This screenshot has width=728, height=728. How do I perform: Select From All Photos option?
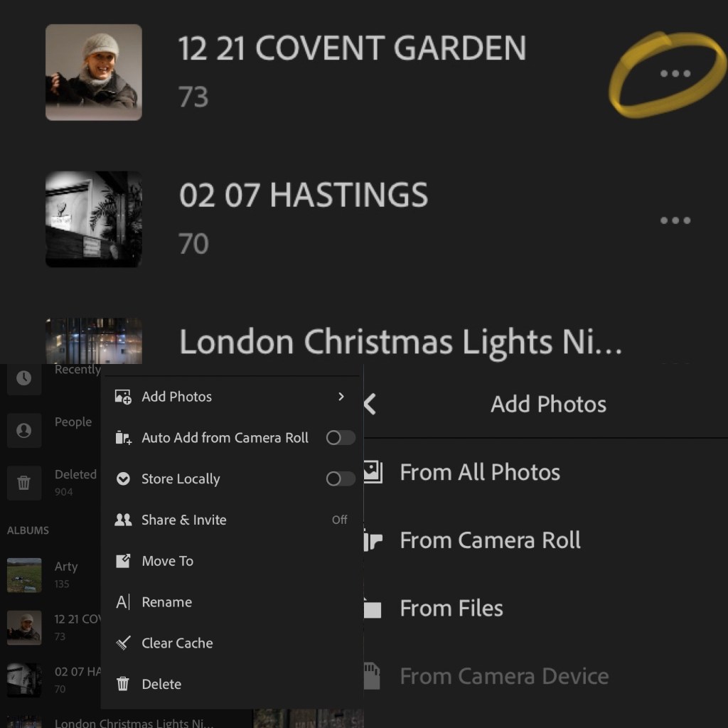click(x=480, y=473)
